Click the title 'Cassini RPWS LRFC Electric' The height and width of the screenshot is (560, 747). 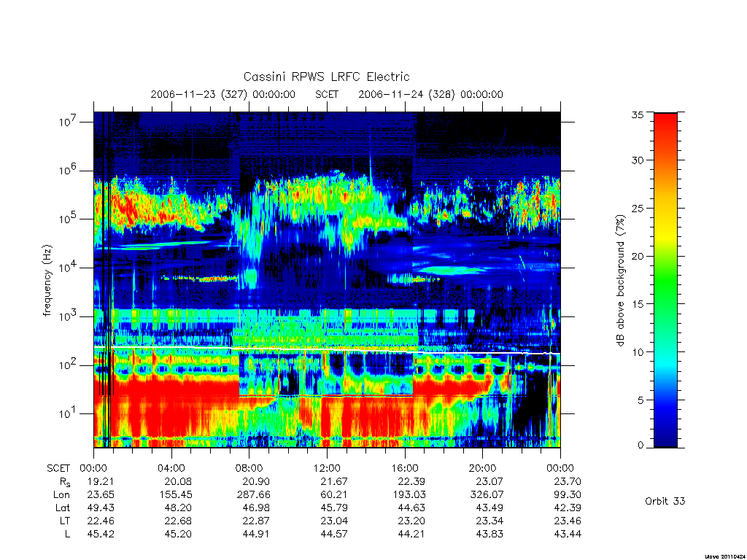pyautogui.click(x=326, y=77)
